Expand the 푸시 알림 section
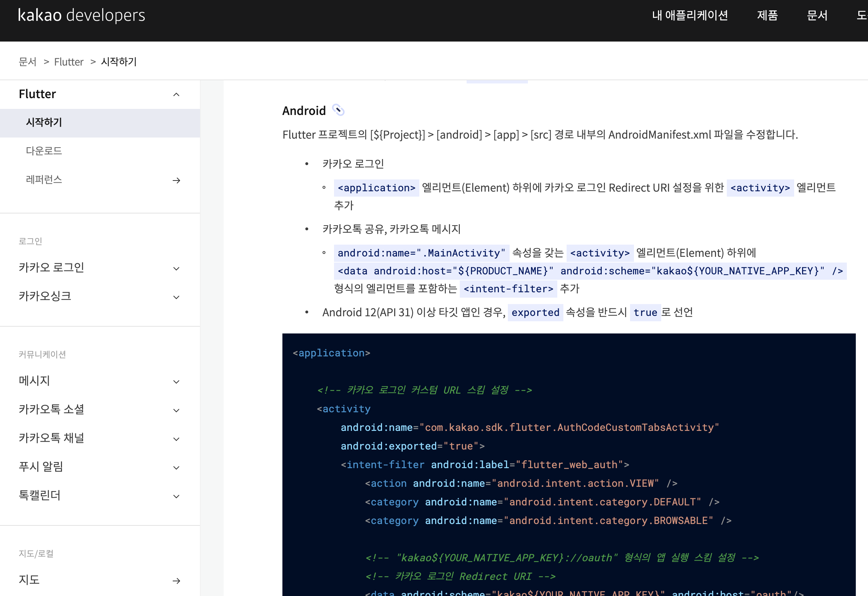 176,467
